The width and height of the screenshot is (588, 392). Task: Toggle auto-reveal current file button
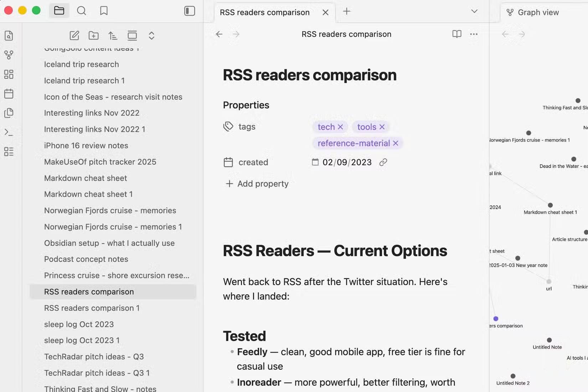[132, 35]
